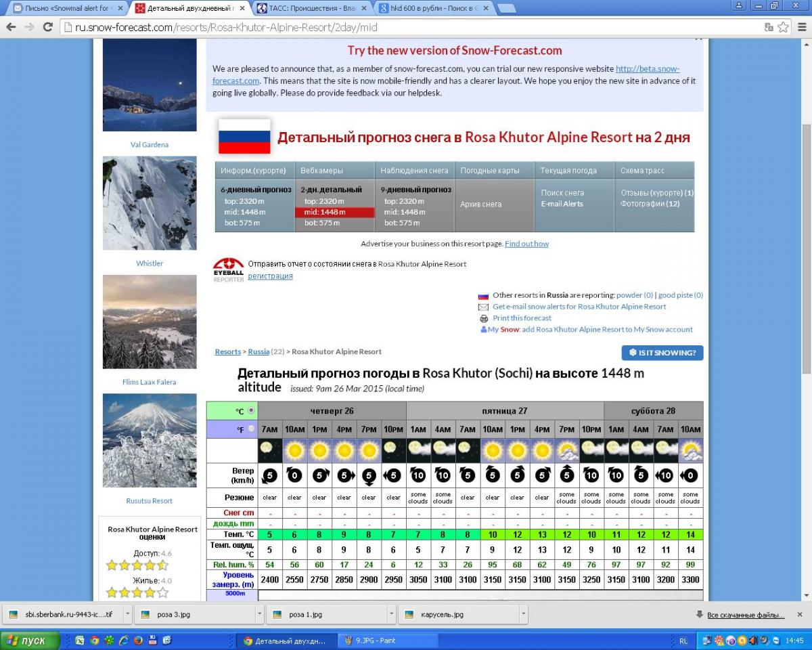Open dropdown arrow for карусель.jpg download

click(524, 614)
